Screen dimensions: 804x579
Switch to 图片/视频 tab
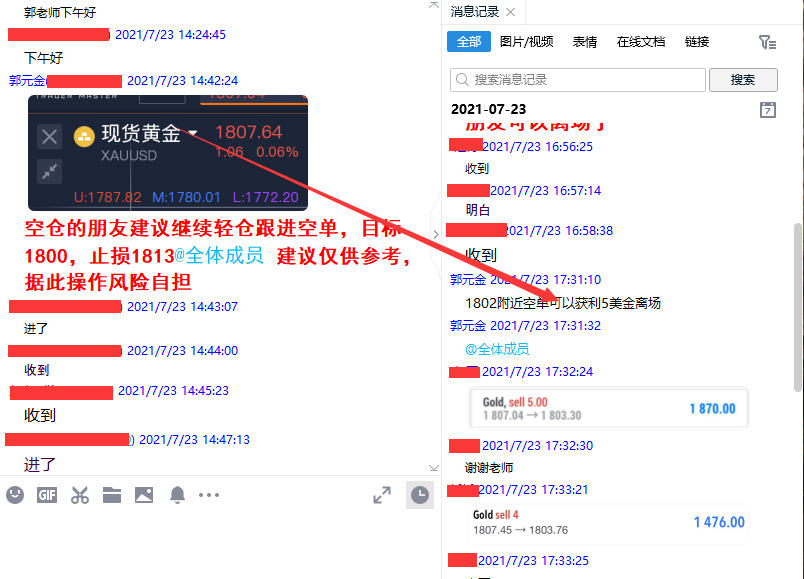click(x=527, y=42)
